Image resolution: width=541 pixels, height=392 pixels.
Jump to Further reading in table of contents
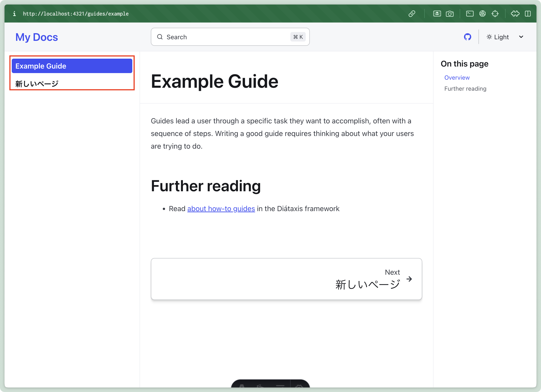click(x=465, y=89)
